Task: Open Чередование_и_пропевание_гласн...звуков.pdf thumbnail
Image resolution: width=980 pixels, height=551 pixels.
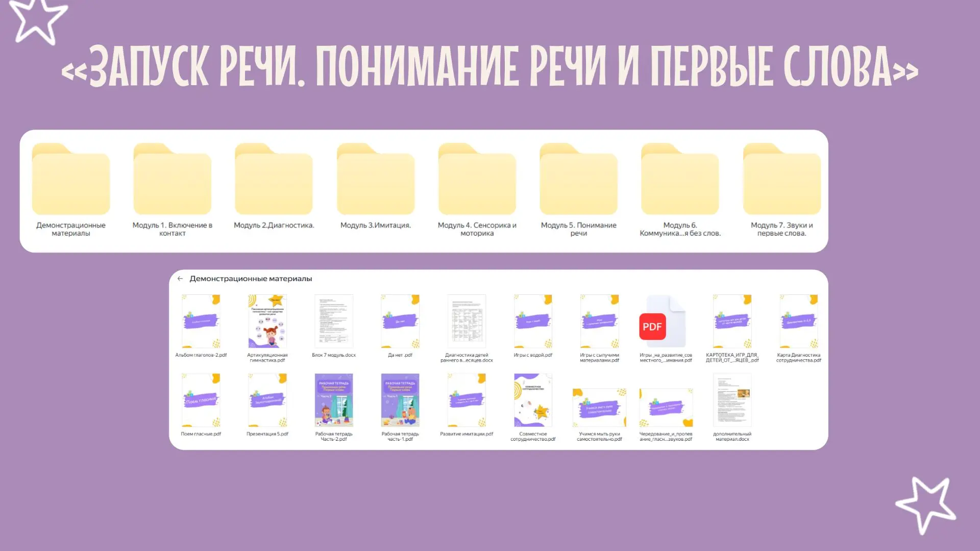Action: coord(666,408)
